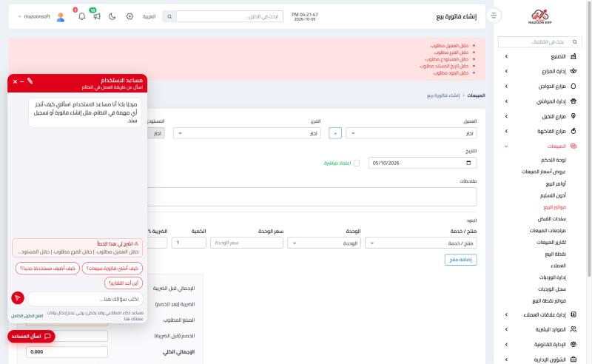Click the assistant question input field

coord(85,299)
